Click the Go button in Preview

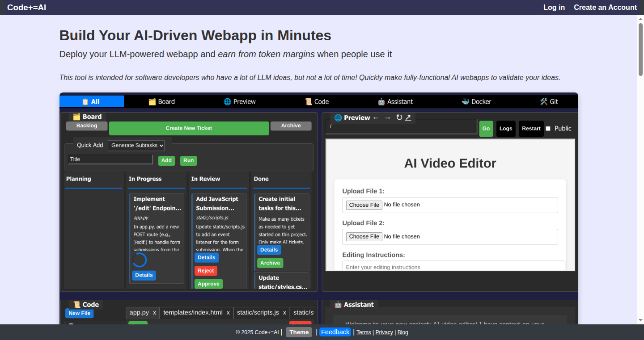[486, 129]
